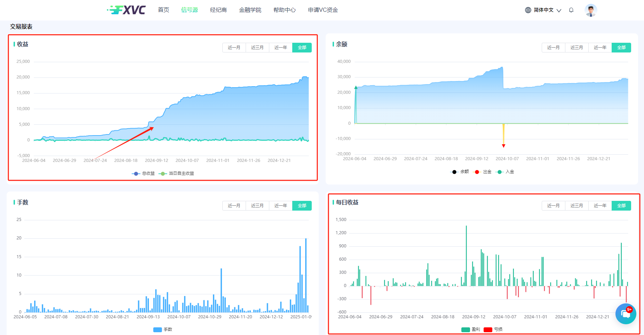Toggle 亏损 legend series
This screenshot has height=335, width=644.
(493, 329)
